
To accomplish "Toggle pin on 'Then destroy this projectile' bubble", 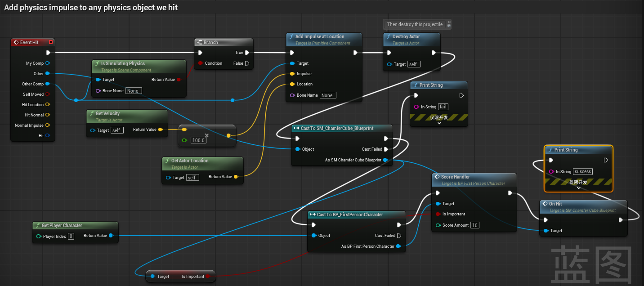I will click(449, 24).
